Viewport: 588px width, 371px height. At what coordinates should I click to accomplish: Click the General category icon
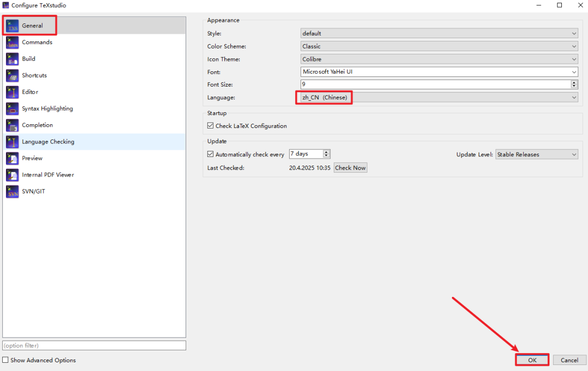coord(13,26)
